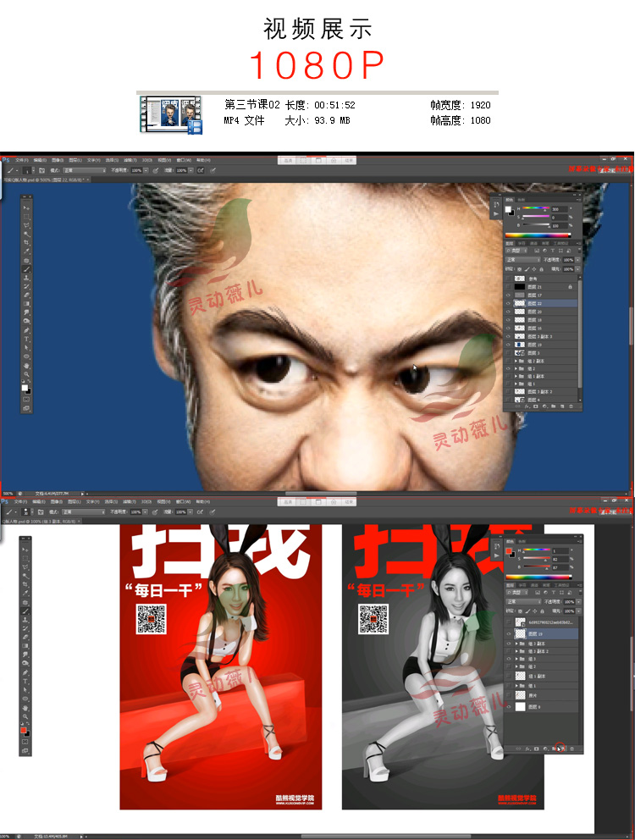Click brightness B value field in poster Color panel
This screenshot has height=840, width=635.
tap(560, 568)
